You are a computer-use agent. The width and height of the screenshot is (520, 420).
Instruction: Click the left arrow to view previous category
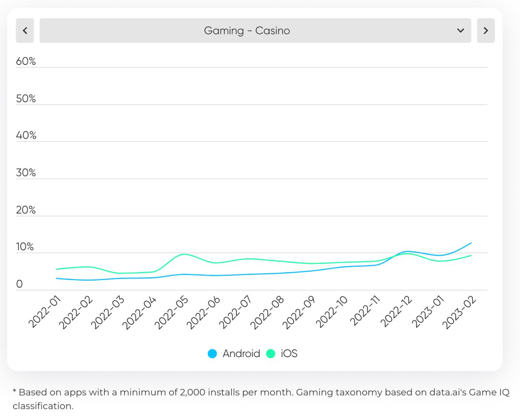25,30
